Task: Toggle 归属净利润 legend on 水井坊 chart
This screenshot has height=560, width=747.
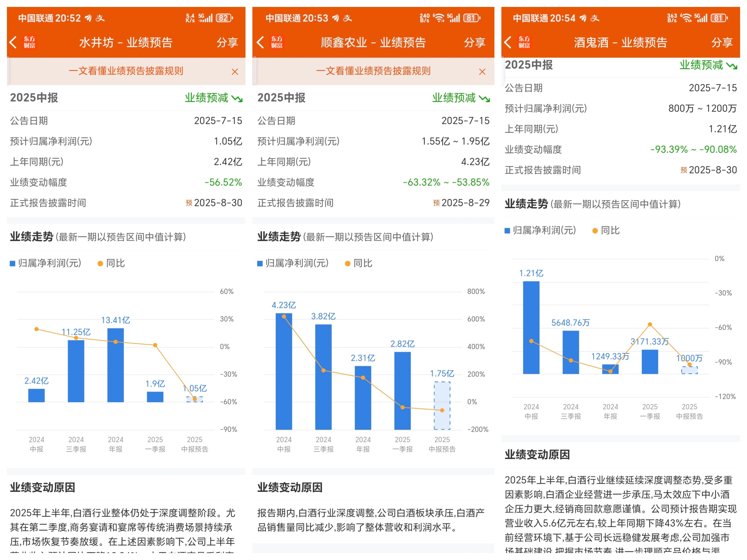Action: coord(46,263)
